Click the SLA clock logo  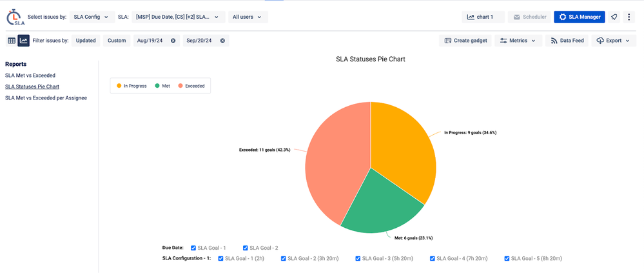pos(15,17)
